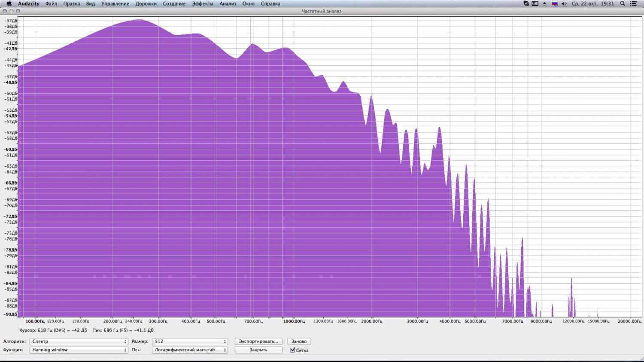Open the Apple menu icon
The width and height of the screenshot is (644, 362).
[x=9, y=3]
